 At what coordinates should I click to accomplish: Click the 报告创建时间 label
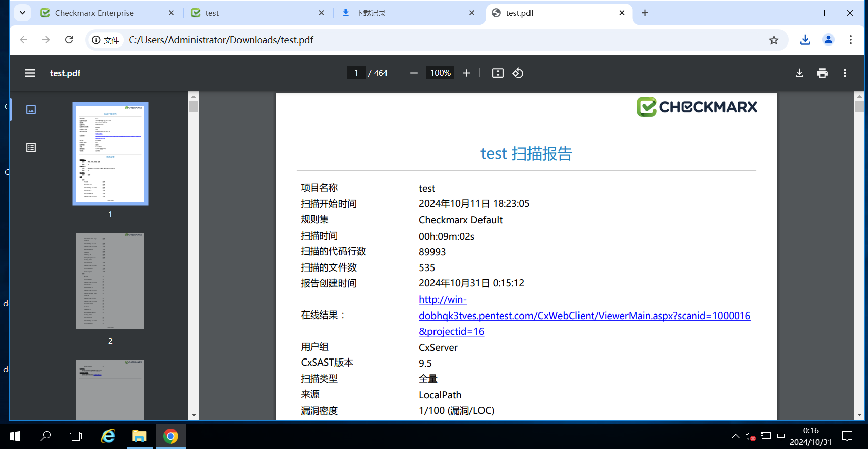click(329, 283)
